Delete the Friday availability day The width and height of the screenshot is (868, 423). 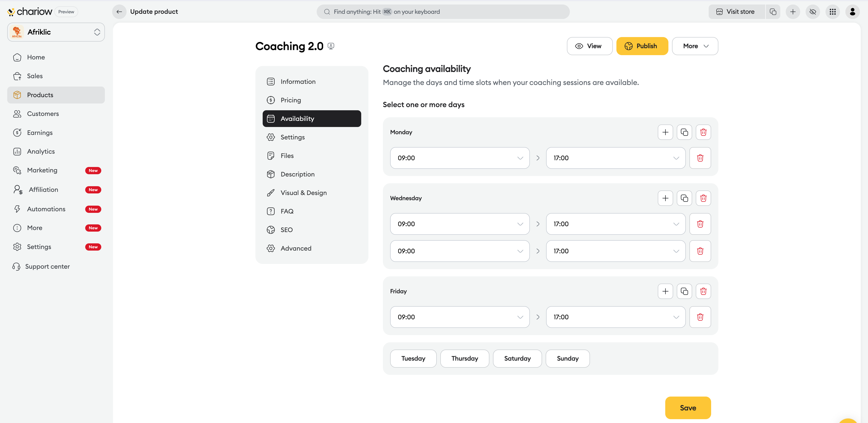(x=703, y=291)
